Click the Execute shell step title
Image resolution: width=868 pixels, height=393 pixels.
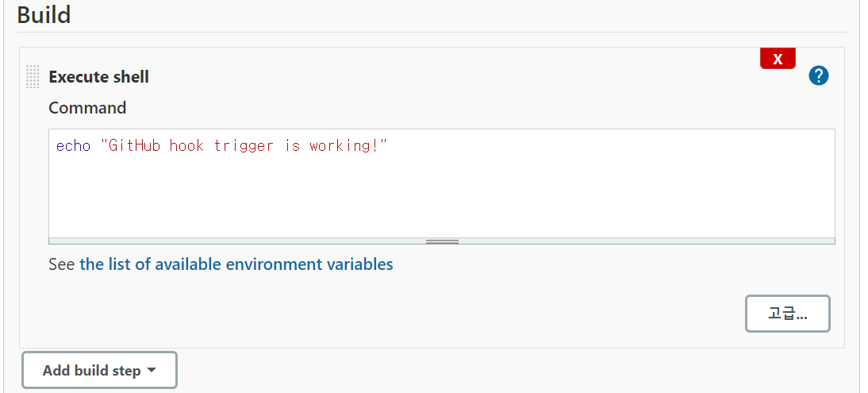[x=98, y=76]
